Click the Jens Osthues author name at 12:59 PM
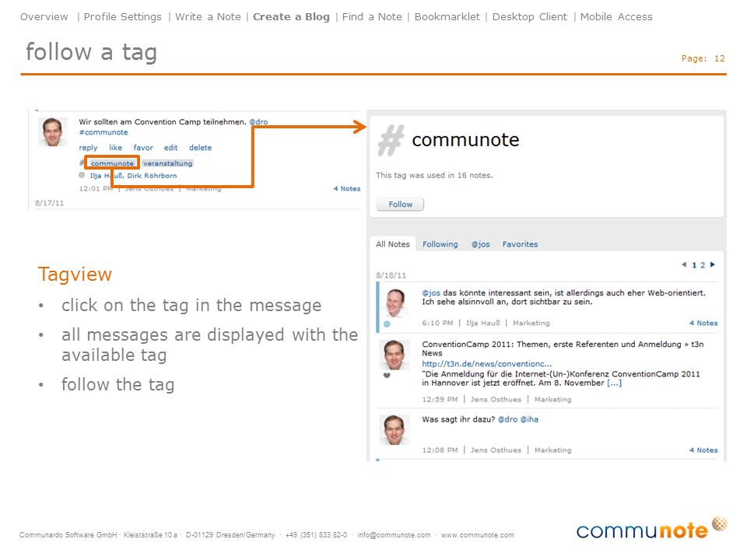Screen dimensions: 747x560 [496, 400]
